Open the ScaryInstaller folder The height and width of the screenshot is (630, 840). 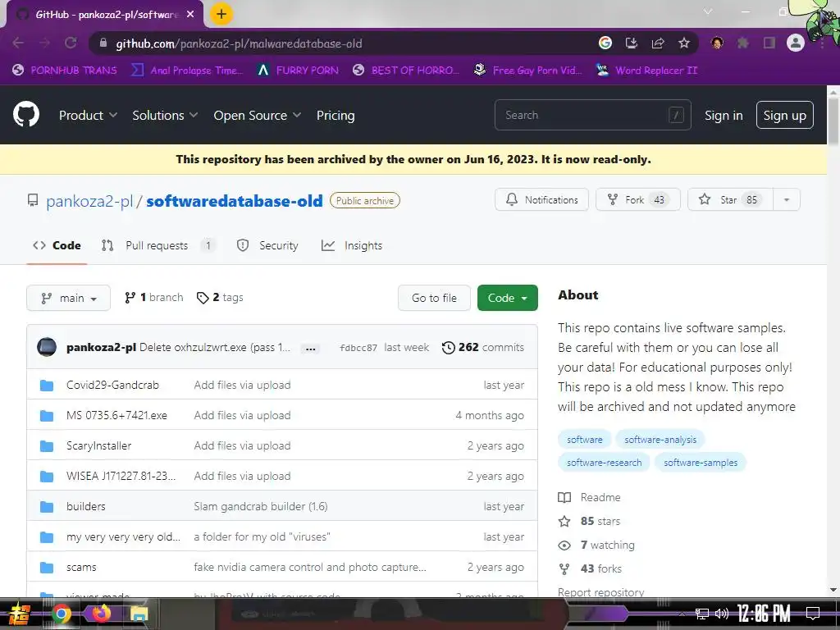pos(98,445)
